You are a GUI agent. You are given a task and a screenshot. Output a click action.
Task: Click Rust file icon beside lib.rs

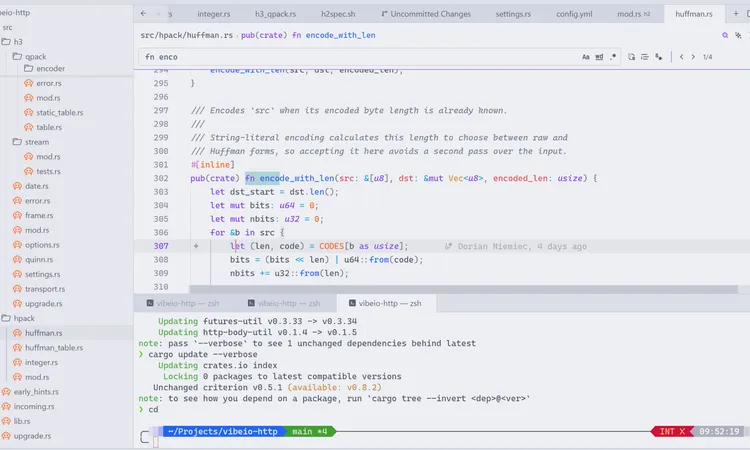(6, 421)
